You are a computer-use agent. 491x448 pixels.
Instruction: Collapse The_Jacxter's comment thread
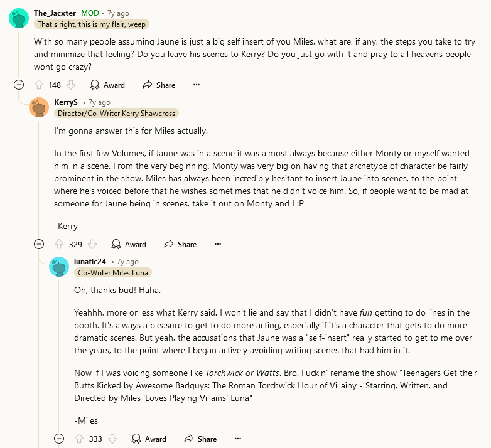point(18,85)
